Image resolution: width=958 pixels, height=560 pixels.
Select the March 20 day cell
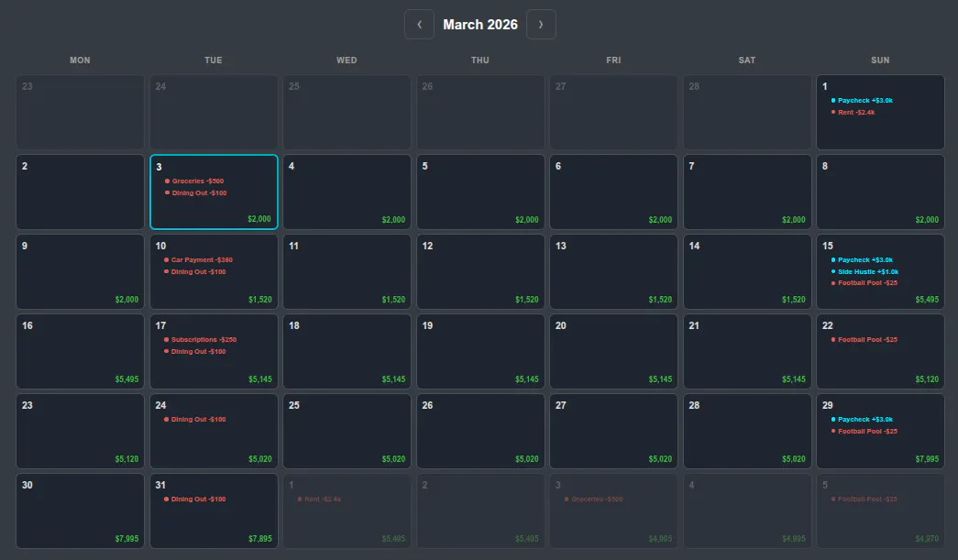(x=613, y=352)
